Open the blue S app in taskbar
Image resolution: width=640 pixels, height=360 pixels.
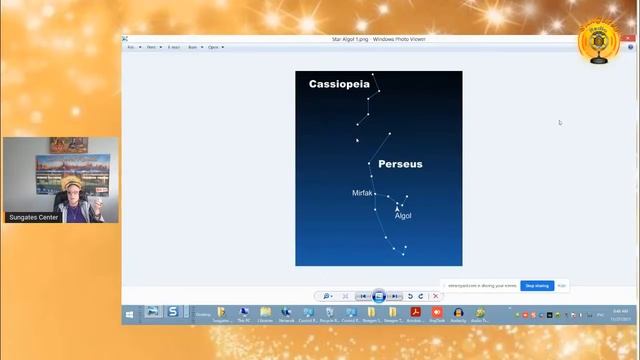[x=173, y=312]
